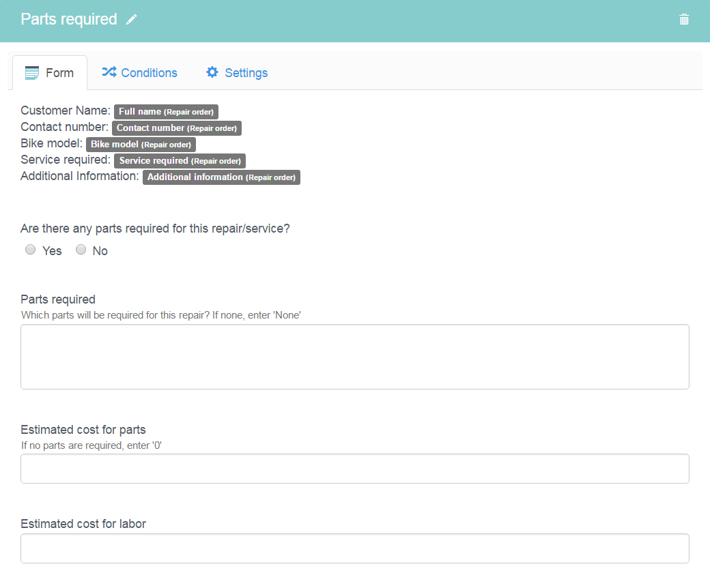Screen dimensions: 710x588
Task: Click the Service required (Repair order) tag
Action: pyautogui.click(x=180, y=160)
